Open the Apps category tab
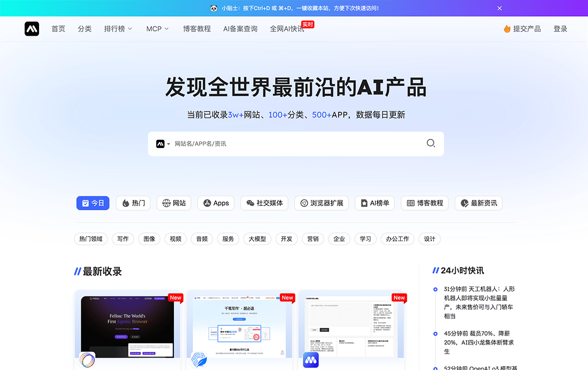The height and width of the screenshot is (370, 588). click(216, 203)
